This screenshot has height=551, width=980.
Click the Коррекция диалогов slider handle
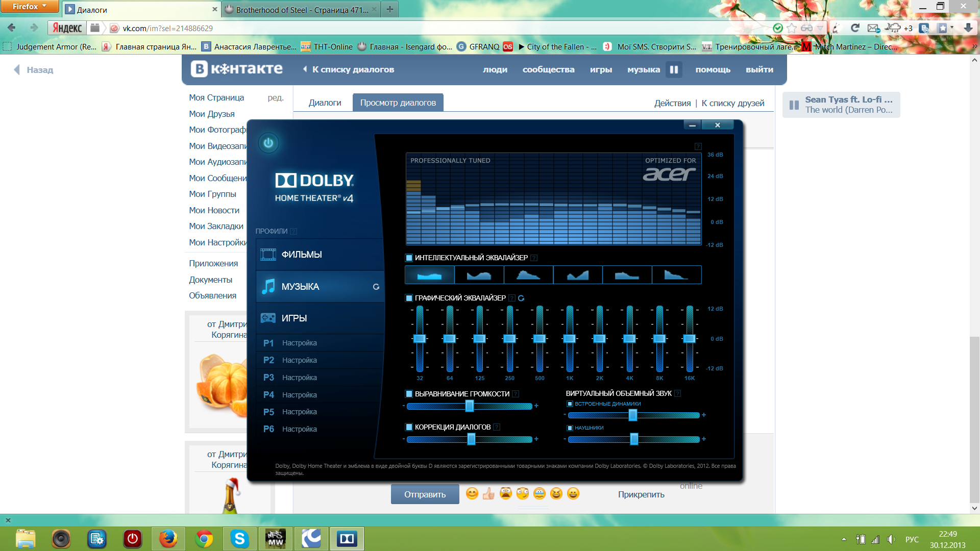click(472, 439)
